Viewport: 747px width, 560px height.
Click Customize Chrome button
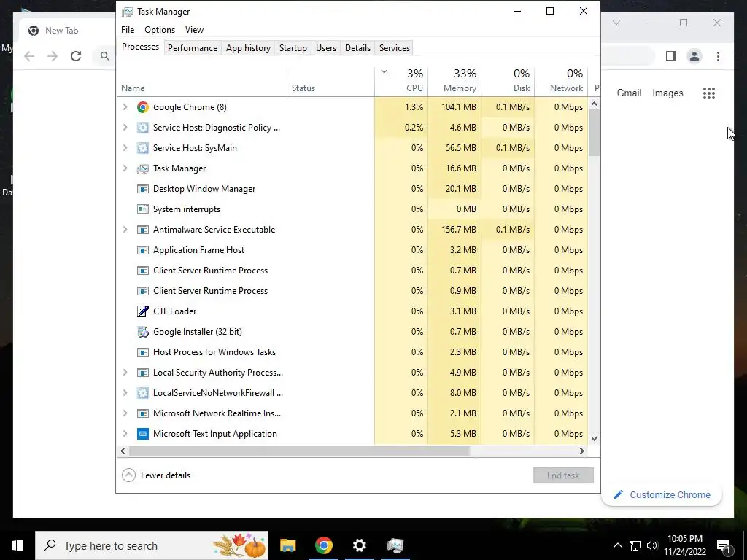[662, 495]
